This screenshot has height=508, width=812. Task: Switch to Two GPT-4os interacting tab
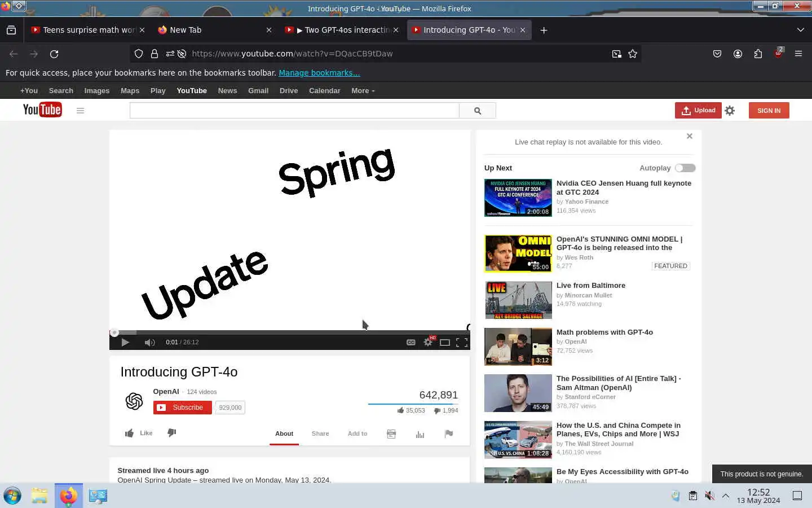(x=342, y=30)
